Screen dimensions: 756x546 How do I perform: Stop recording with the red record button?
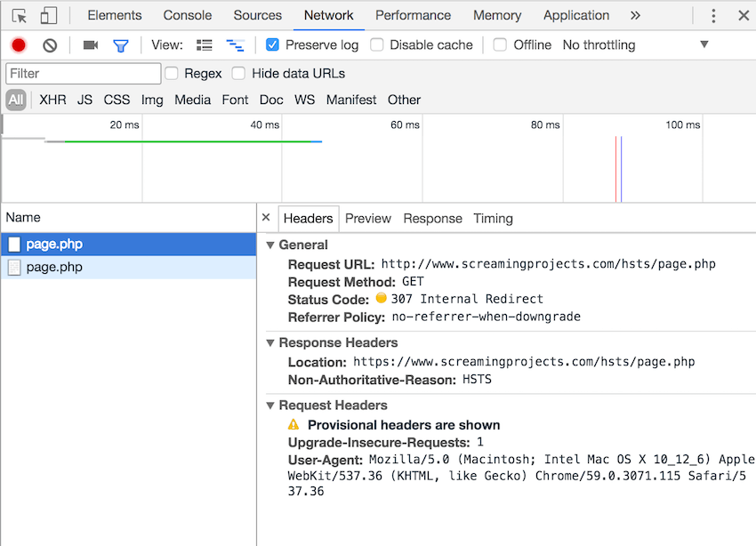click(x=19, y=45)
